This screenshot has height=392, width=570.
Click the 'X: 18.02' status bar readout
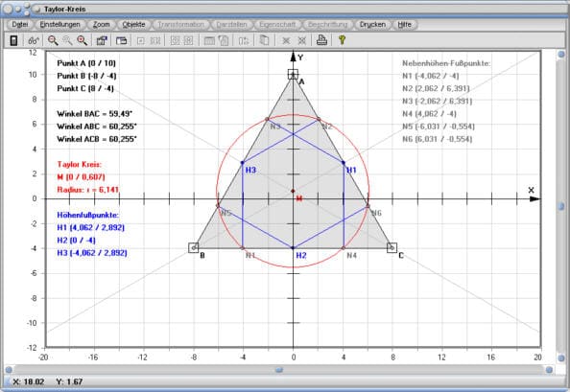29,381
